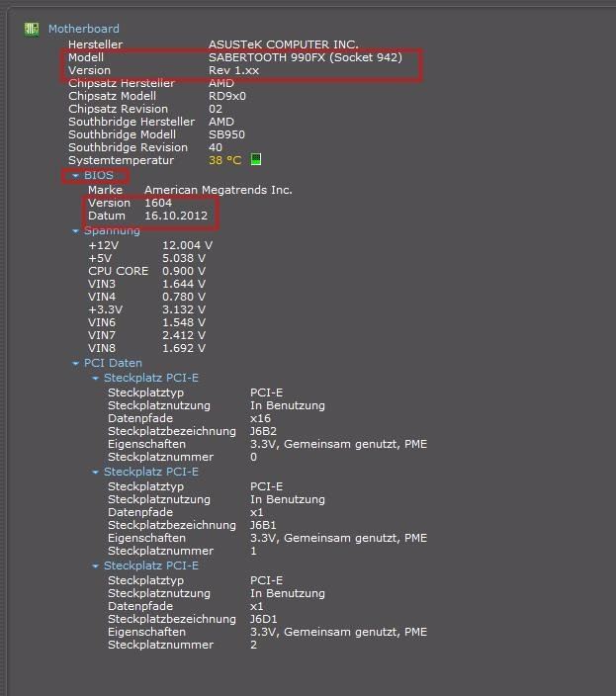This screenshot has width=616, height=696.
Task: Select manufacturer value ASUSTeK COMPUTER INC.
Action: point(284,44)
